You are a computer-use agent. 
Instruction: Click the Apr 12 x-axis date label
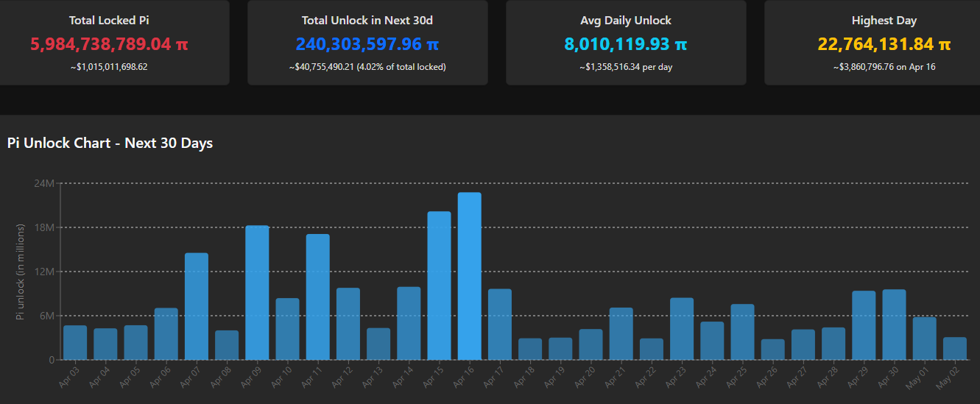click(343, 377)
